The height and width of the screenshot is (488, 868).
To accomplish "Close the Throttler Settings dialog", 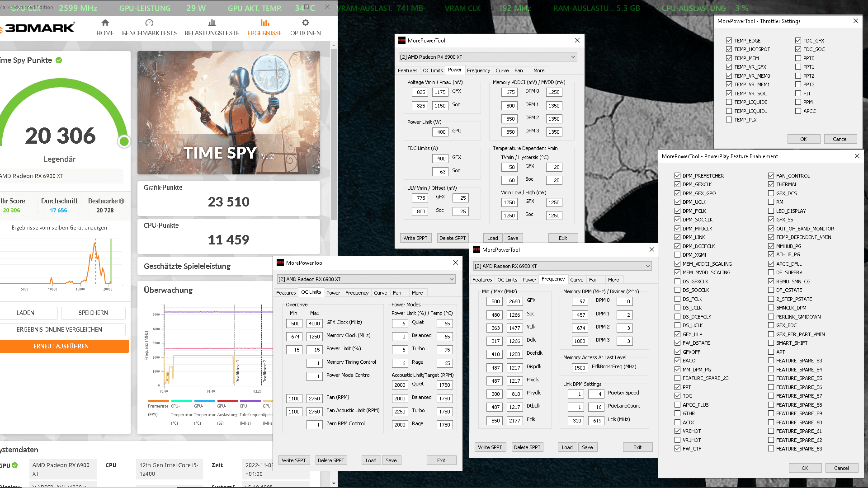I will point(856,21).
